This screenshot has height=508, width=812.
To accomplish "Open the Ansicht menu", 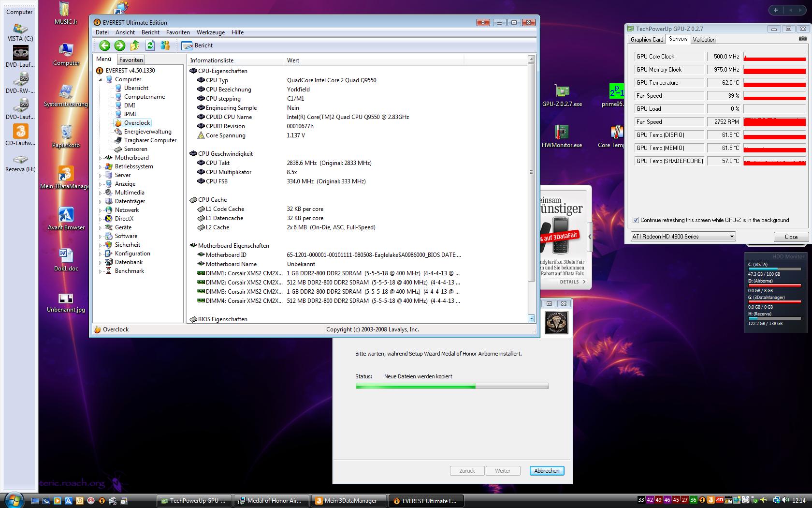I will pos(125,32).
